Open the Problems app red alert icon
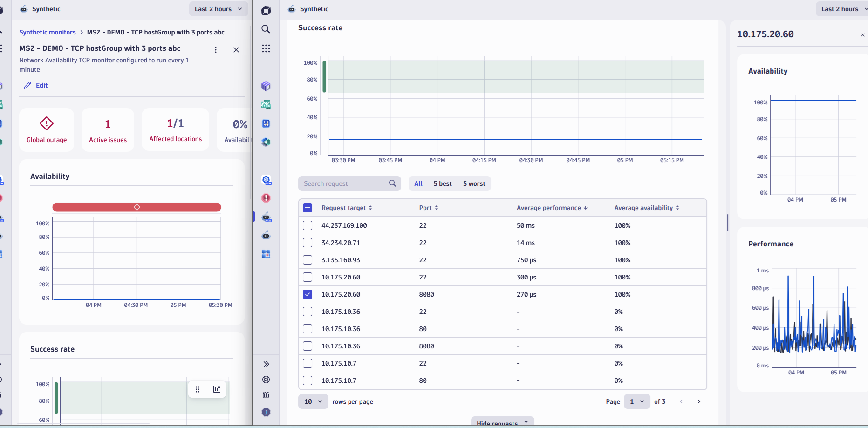This screenshot has width=868, height=428. tap(266, 198)
